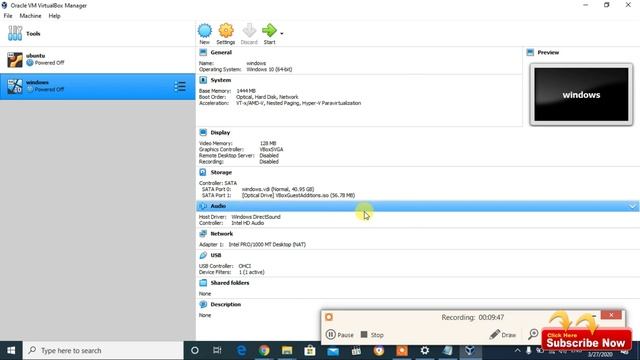Image resolution: width=640 pixels, height=360 pixels.
Task: Open the Audio section heading
Action: click(x=218, y=206)
